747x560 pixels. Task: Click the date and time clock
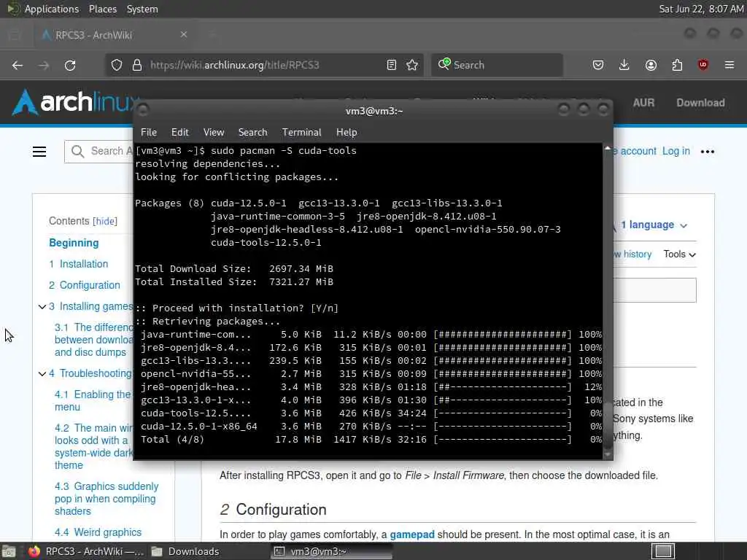click(x=701, y=9)
